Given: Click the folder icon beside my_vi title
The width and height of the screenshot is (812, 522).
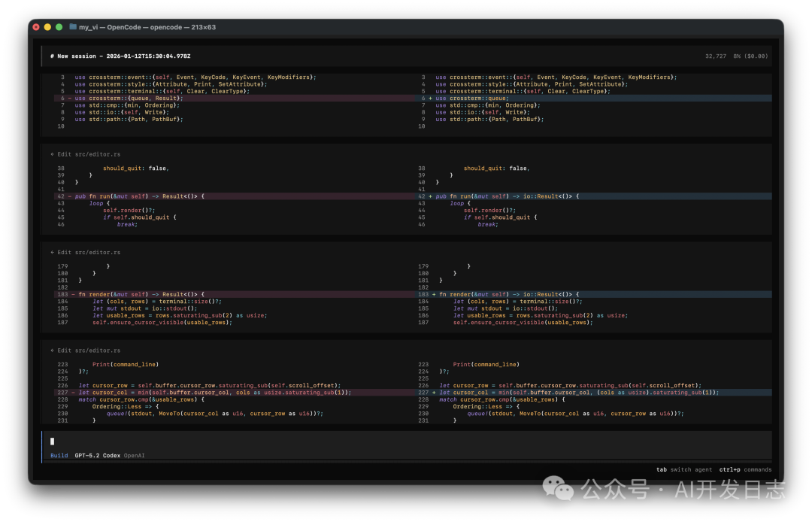Looking at the screenshot, I should (73, 27).
